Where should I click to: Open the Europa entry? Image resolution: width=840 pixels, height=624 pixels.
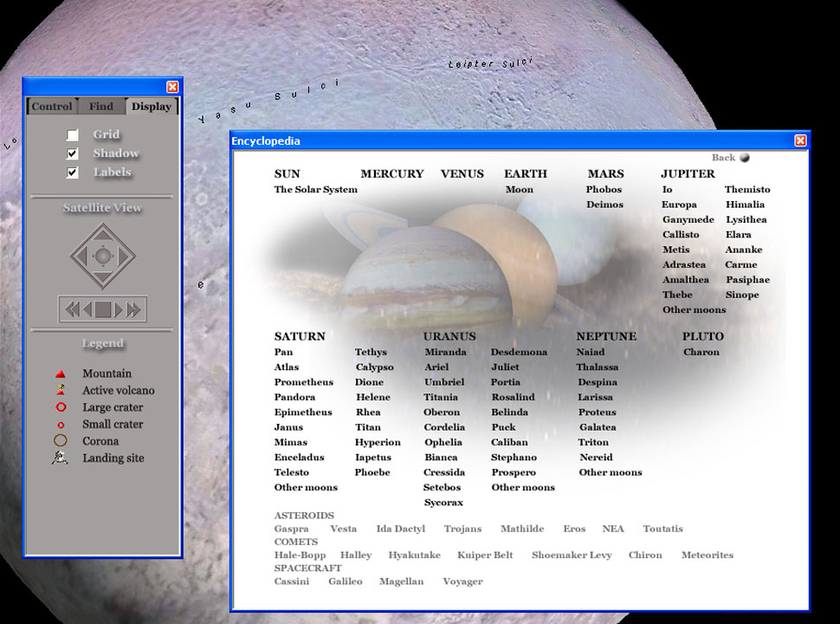pos(679,205)
